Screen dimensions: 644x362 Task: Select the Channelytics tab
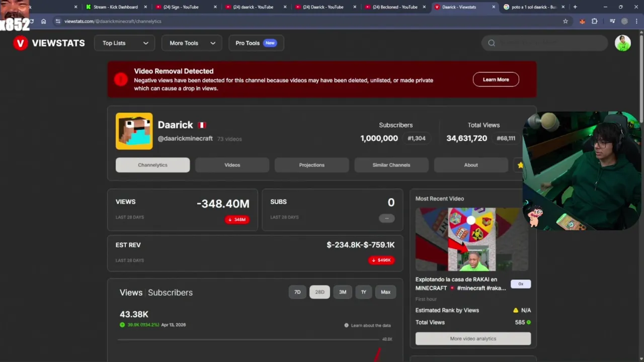pos(152,165)
